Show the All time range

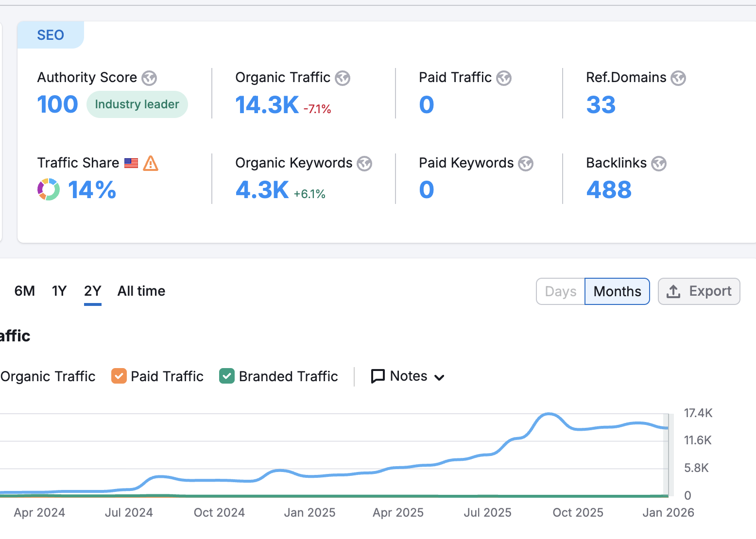(141, 291)
